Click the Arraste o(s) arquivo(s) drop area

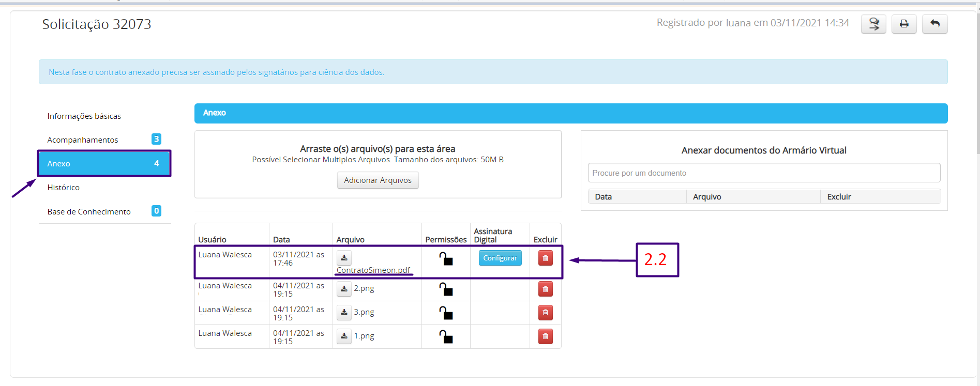coord(378,164)
